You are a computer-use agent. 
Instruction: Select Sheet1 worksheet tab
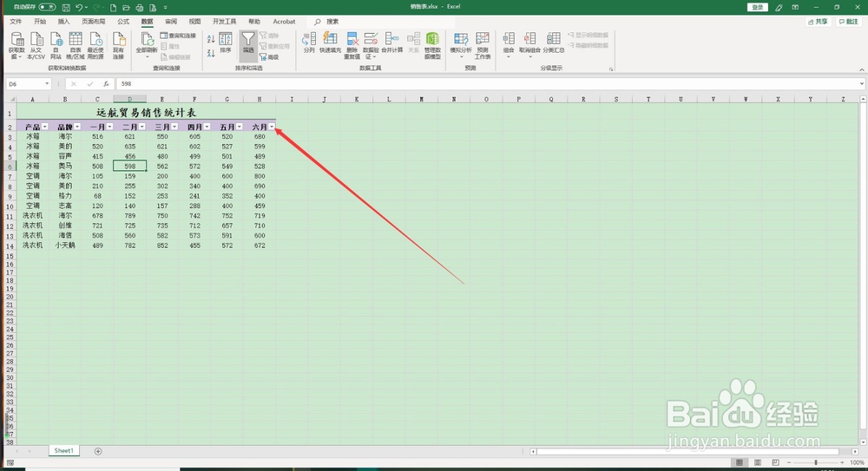(x=63, y=451)
